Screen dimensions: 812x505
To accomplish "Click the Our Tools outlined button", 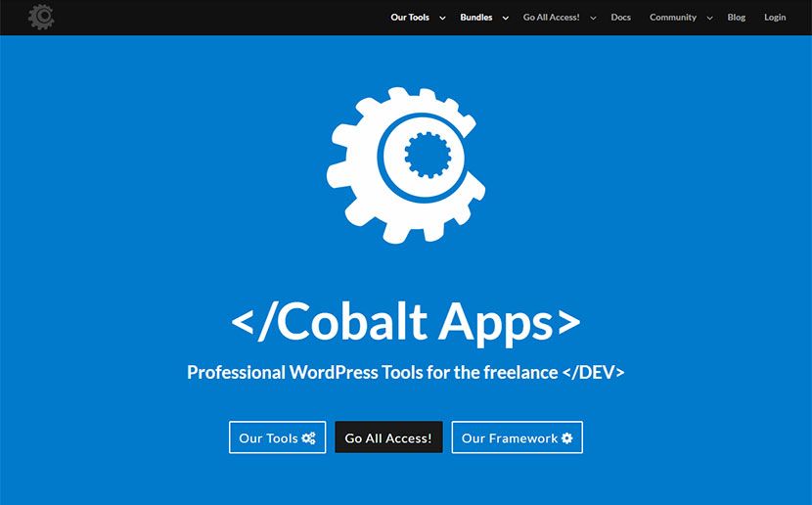I will coord(278,437).
